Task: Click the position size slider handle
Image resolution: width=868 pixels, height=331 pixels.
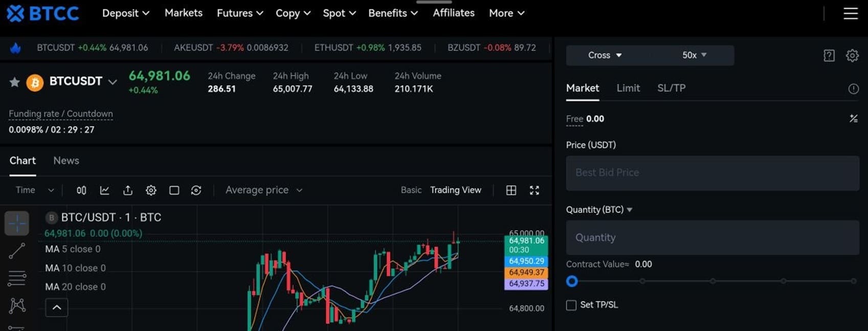Action: pos(572,281)
